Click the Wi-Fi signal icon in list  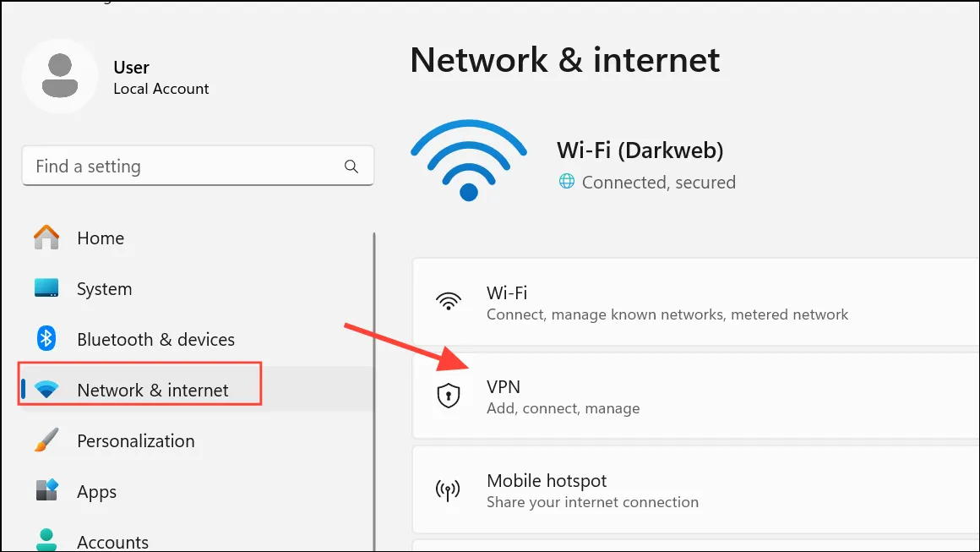pyautogui.click(x=448, y=301)
